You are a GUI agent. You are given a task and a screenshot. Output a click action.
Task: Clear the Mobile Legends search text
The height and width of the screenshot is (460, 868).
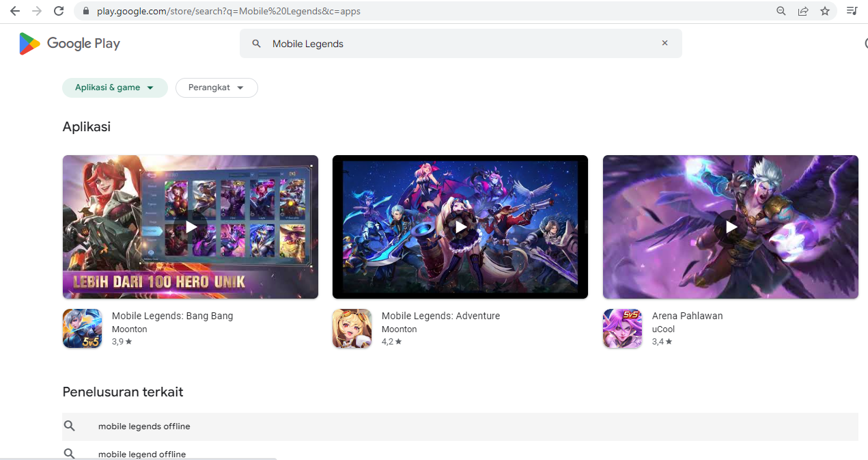pyautogui.click(x=664, y=43)
